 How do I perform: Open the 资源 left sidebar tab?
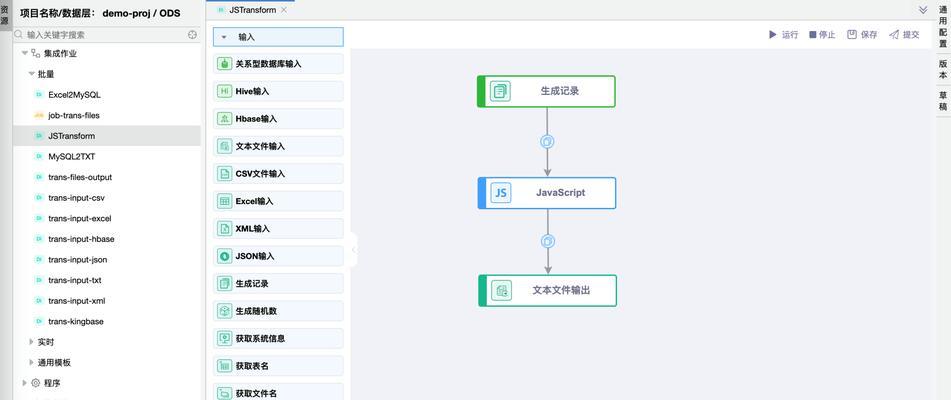[5, 15]
